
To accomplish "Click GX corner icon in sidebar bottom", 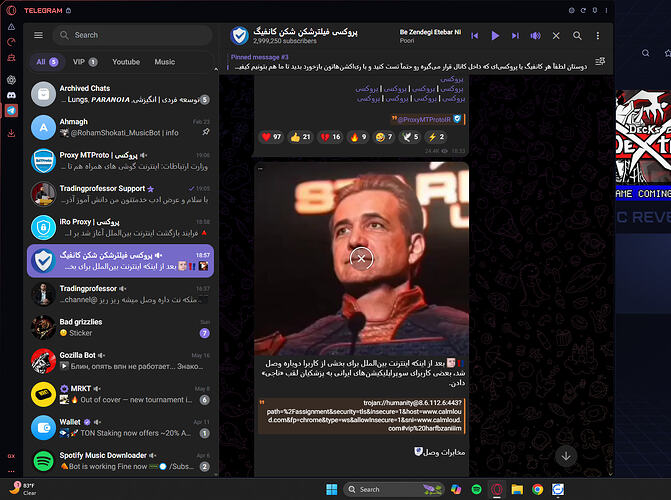I will point(12,456).
